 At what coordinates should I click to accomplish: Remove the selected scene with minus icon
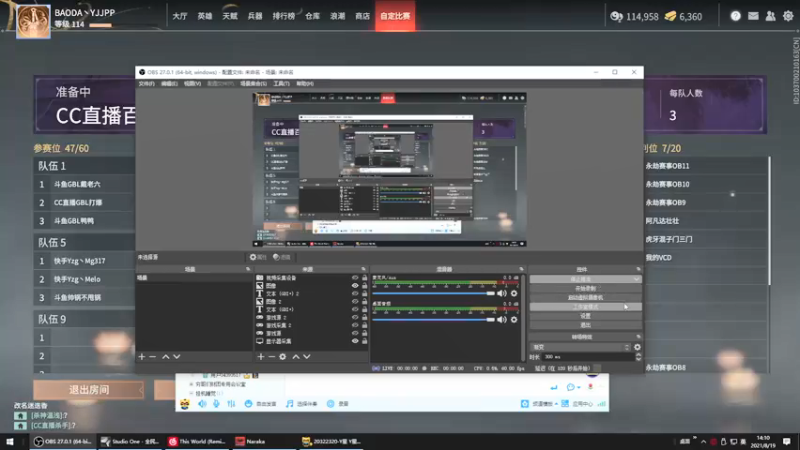coord(153,357)
